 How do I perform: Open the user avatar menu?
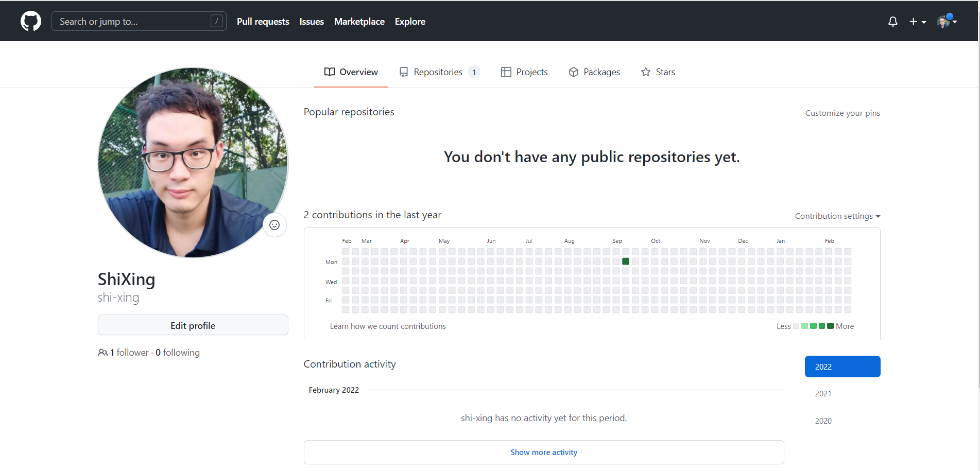tap(946, 22)
